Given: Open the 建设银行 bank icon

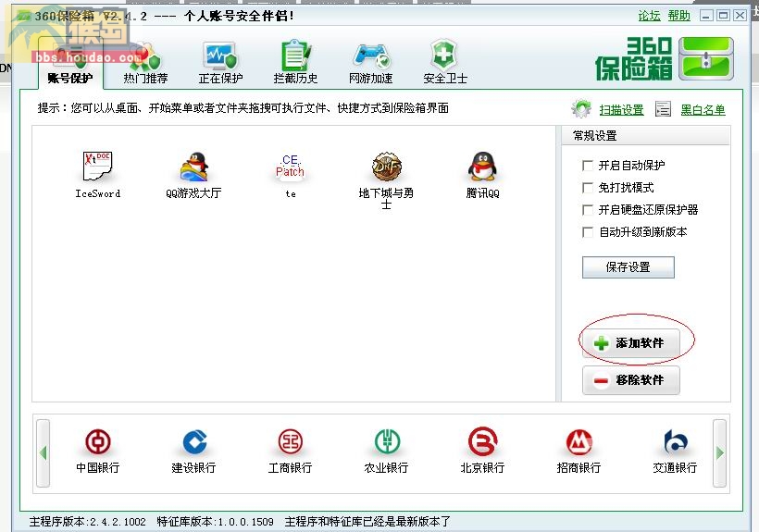Looking at the screenshot, I should (193, 441).
